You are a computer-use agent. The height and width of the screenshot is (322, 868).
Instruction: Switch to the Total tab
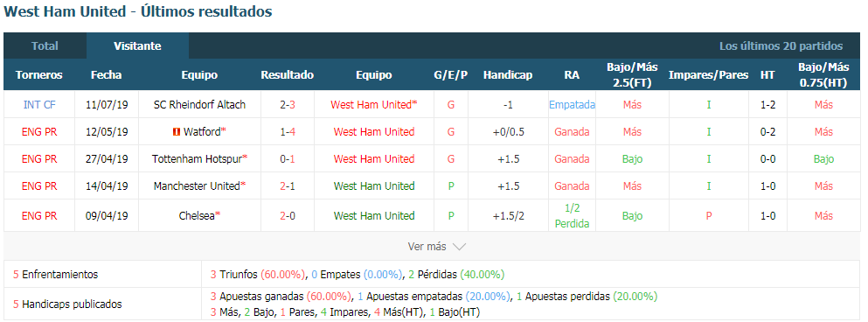(x=45, y=46)
